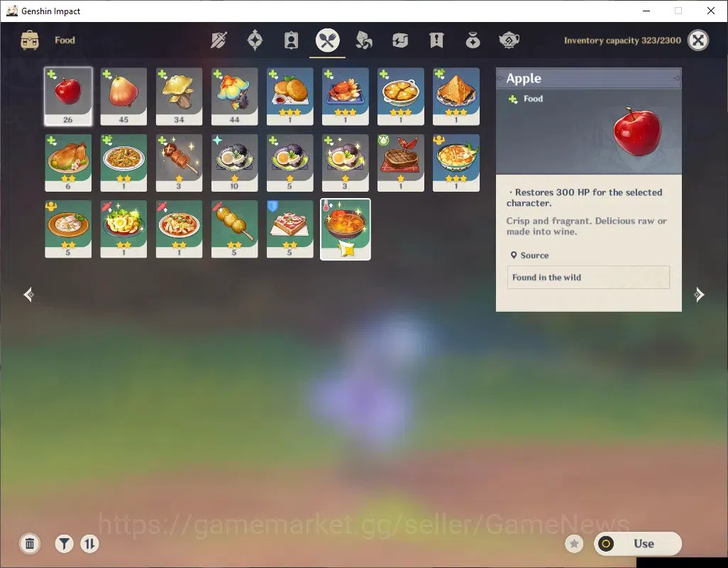Click 'Inventory capacity 323/2300' text

pos(622,40)
